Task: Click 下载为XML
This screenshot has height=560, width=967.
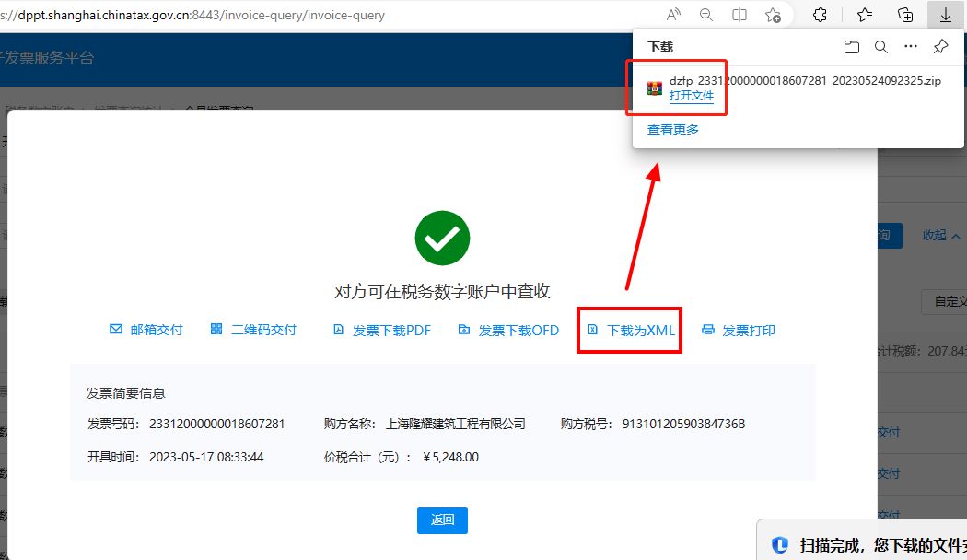Action: pyautogui.click(x=632, y=331)
